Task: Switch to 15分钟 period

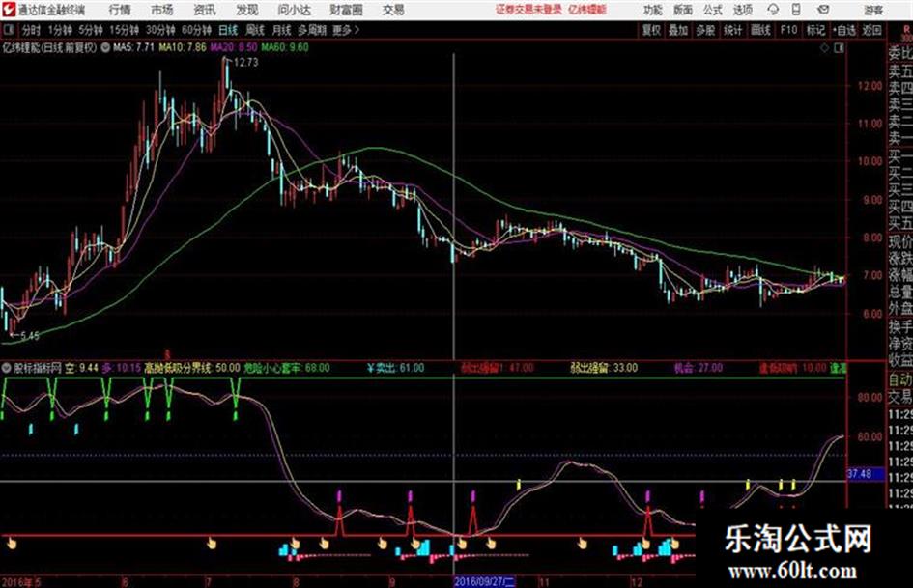Action: pos(124,30)
